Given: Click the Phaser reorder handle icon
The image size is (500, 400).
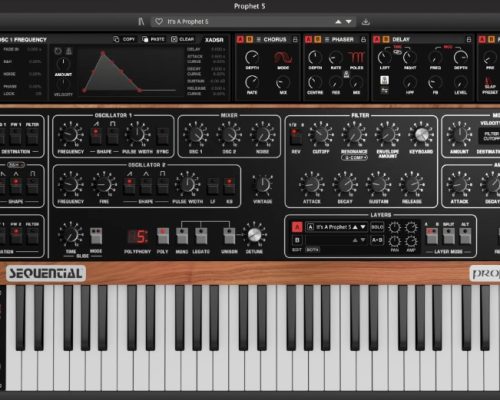Looking at the screenshot, I should click(327, 39).
